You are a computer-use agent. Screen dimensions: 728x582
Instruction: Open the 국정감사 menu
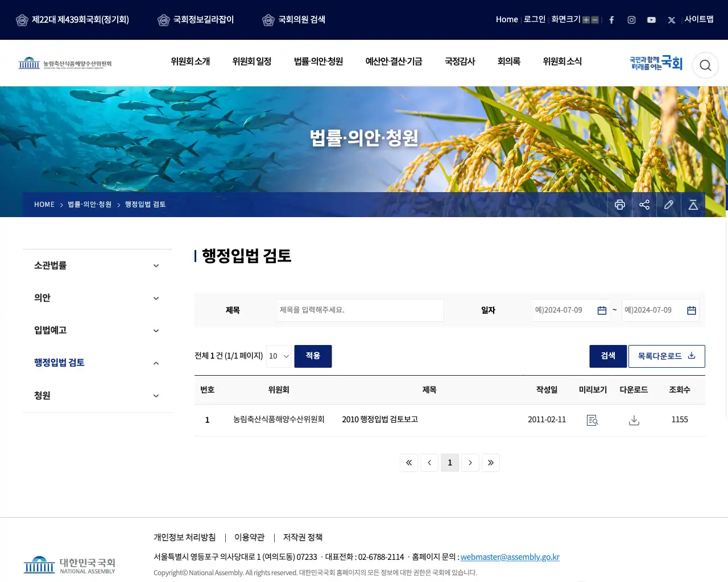460,61
